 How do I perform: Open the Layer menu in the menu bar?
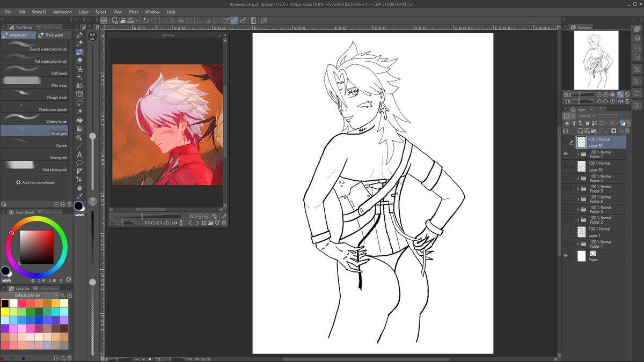coord(84,12)
